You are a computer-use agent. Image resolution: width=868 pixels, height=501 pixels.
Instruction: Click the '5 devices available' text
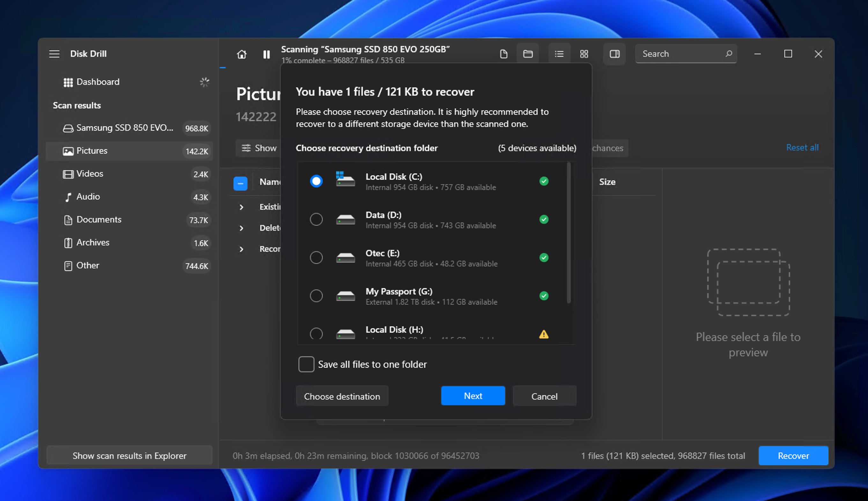click(537, 148)
